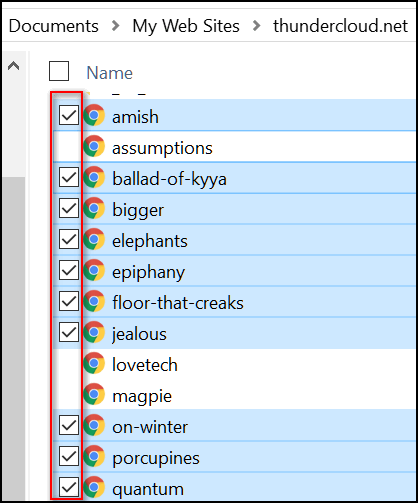Click the left pane scrollbar thumb
This screenshot has width=418, height=503.
[14, 338]
